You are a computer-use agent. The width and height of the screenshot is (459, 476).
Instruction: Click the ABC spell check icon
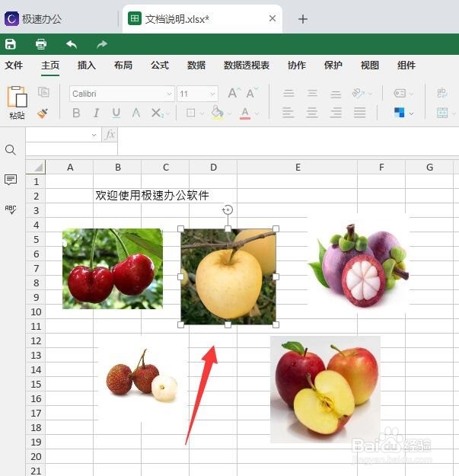(11, 209)
